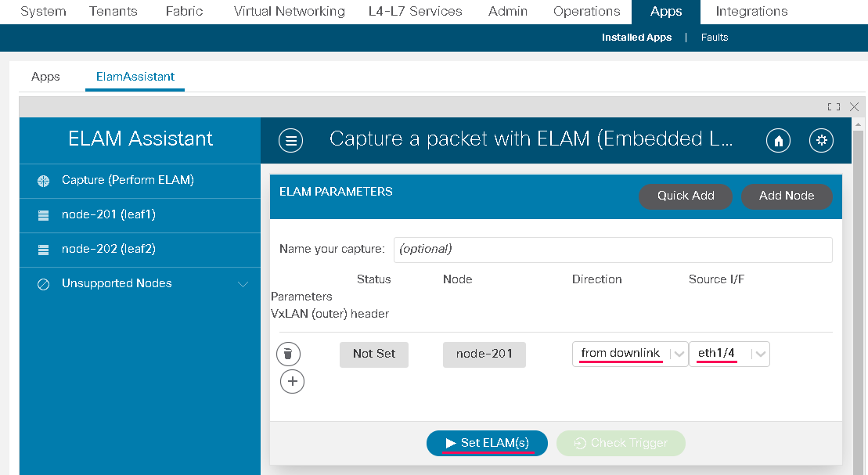The image size is (868, 475).
Task: Select Capture (Perform ELAM) sidebar item
Action: (140, 181)
